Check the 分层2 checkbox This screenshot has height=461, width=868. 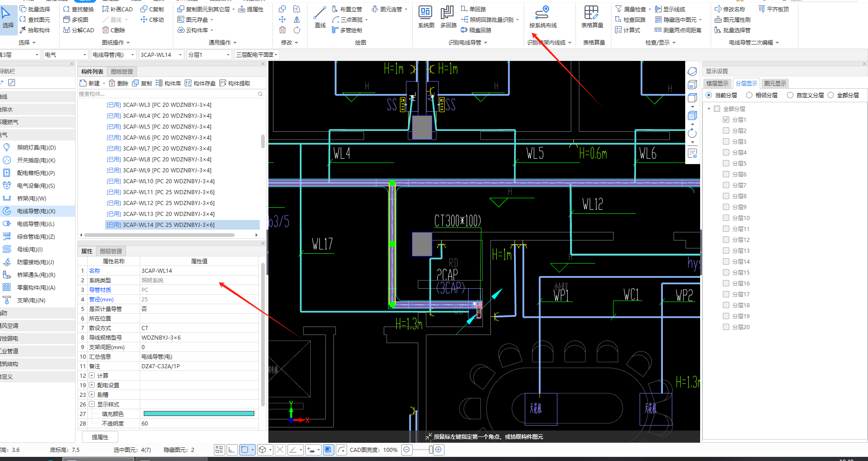click(x=726, y=130)
